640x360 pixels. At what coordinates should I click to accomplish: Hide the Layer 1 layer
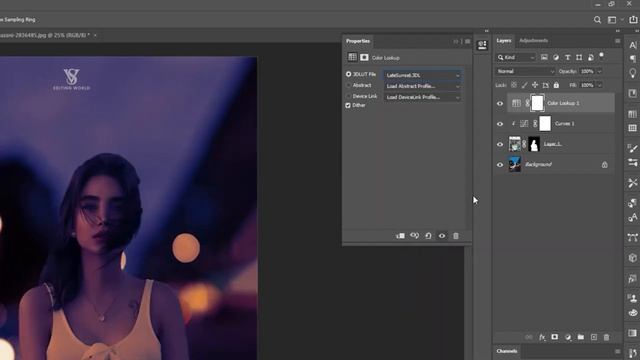pos(500,144)
